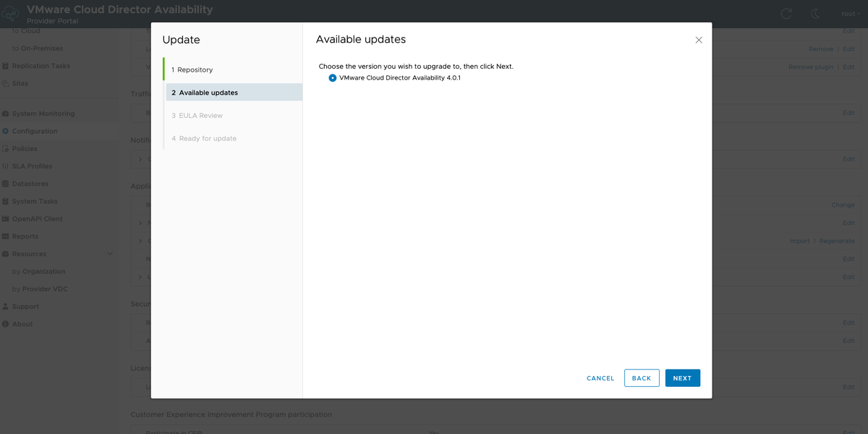Screen dimensions: 868x434
Task: Click the System Tasks icon
Action: [x=6, y=201]
